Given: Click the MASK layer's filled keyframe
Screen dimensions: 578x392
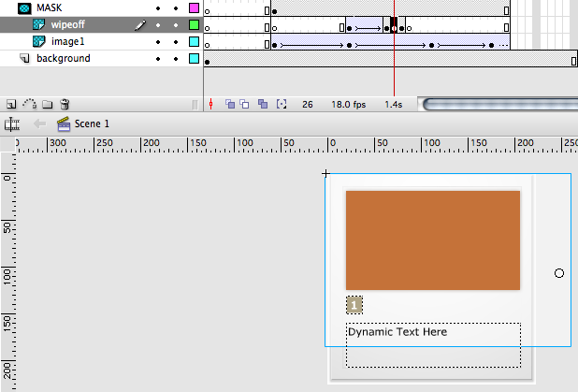Looking at the screenshot, I should pyautogui.click(x=274, y=11).
